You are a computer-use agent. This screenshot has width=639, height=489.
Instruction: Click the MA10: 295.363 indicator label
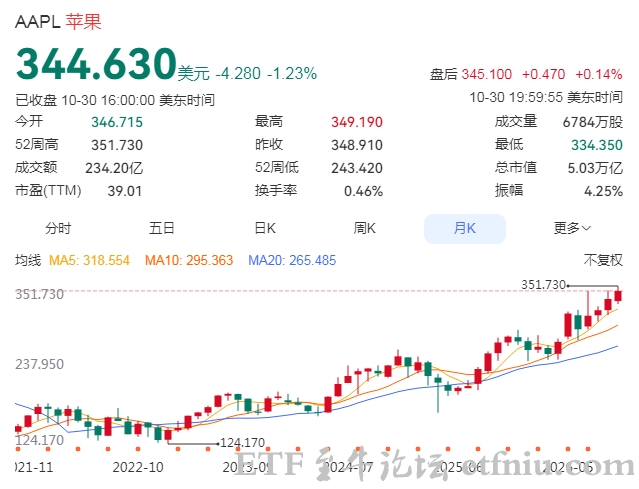coord(189,260)
